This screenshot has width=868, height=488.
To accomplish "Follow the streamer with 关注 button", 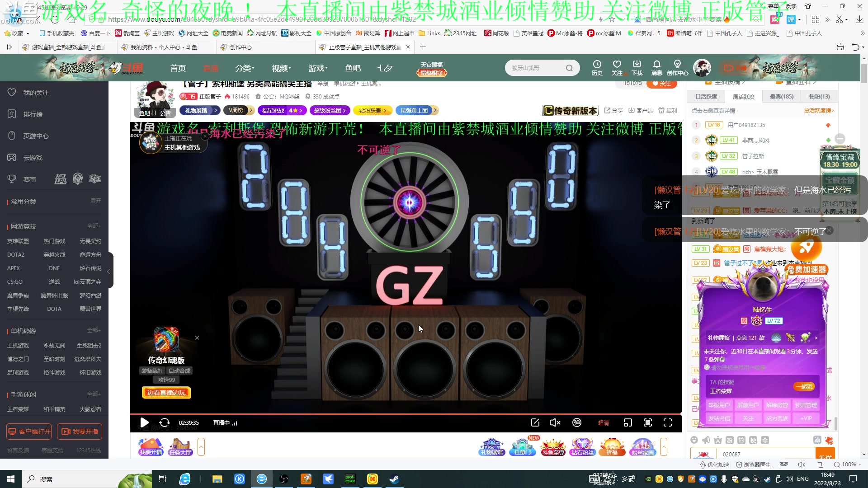I will pos(662,84).
